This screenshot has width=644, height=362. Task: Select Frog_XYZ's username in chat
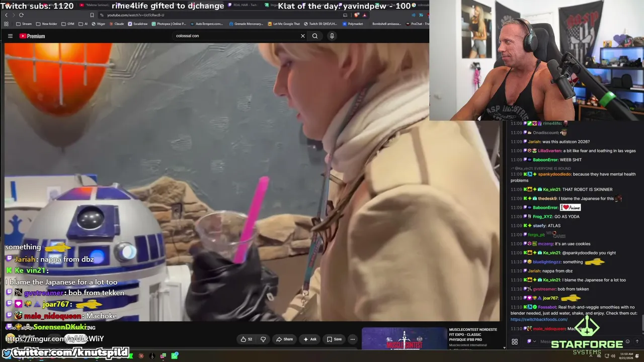(x=542, y=217)
